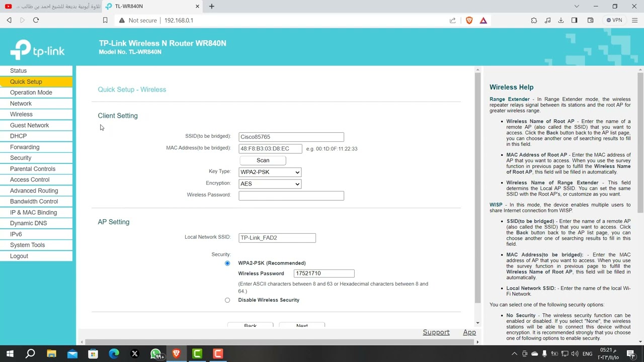Open the Brave Wallet icon
Viewport: 644px width, 362px height.
click(x=591, y=20)
